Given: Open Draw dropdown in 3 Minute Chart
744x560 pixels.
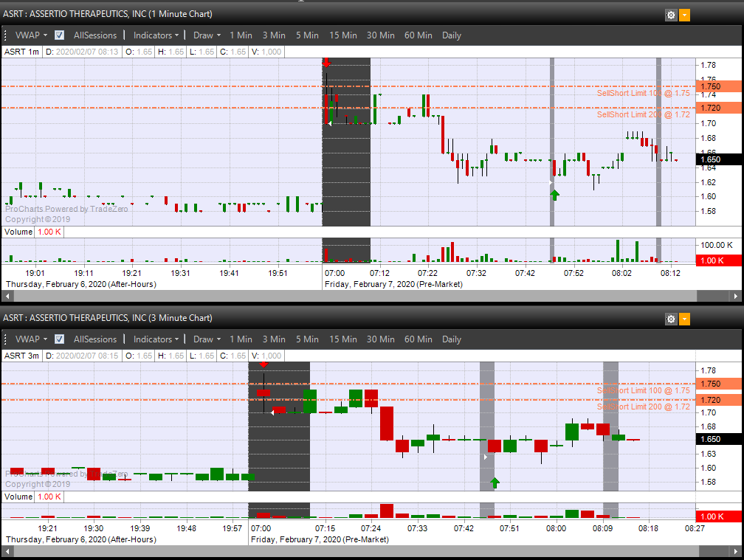Looking at the screenshot, I should tap(207, 339).
